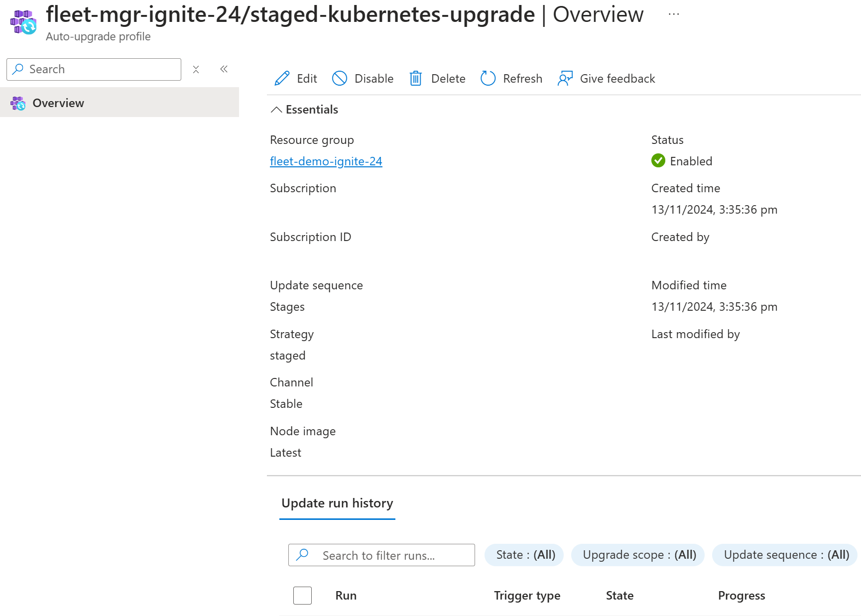This screenshot has height=616, width=861.
Task: Open the Upgrade scope filter
Action: pos(639,555)
